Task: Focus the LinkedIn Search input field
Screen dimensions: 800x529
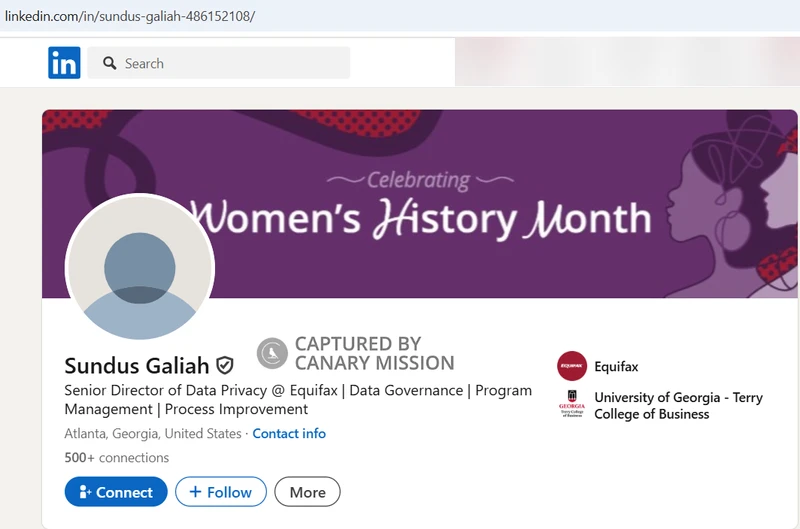Action: point(230,63)
